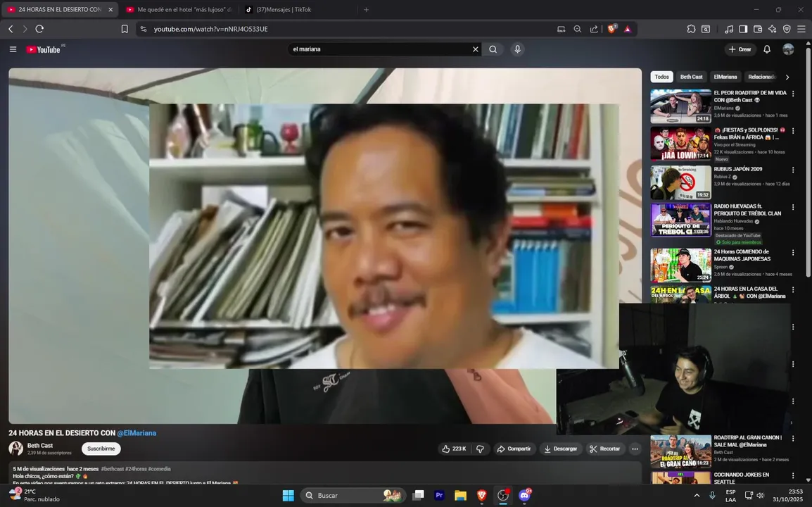Click the #bethcast hashtag

click(x=113, y=469)
